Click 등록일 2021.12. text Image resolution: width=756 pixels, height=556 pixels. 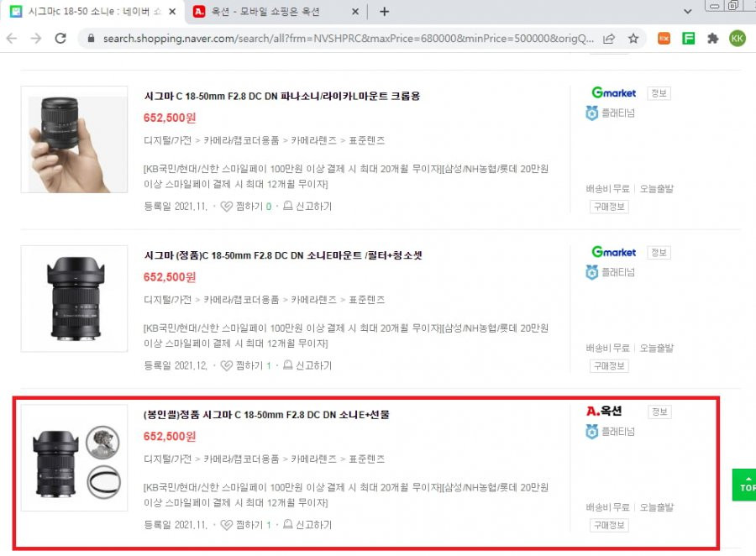(x=176, y=365)
